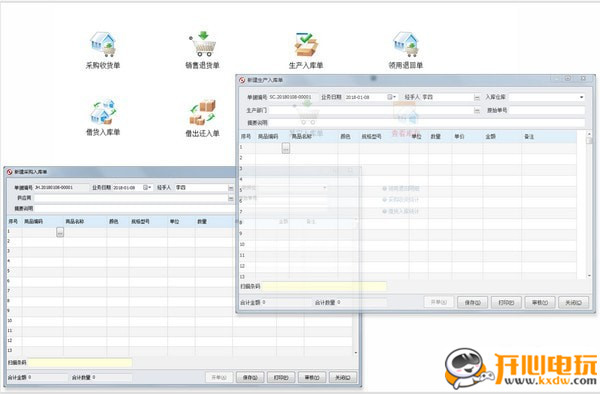The image size is (600, 394).
Task: Open the 借货入库单 icon
Action: click(103, 112)
